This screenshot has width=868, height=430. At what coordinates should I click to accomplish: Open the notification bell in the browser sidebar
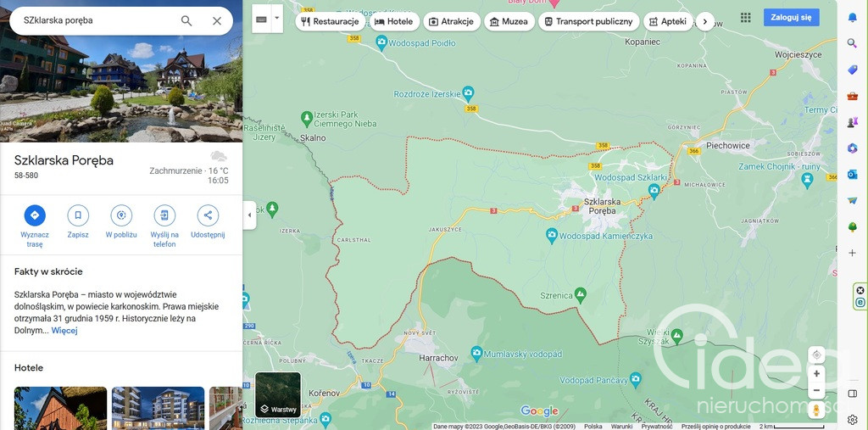(853, 17)
